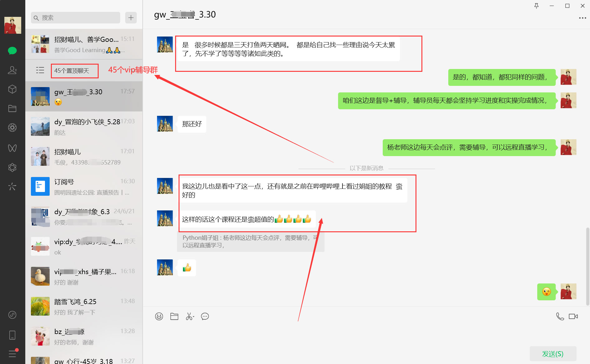Open the hamburger settings menu at bottom-left

[x=12, y=354]
